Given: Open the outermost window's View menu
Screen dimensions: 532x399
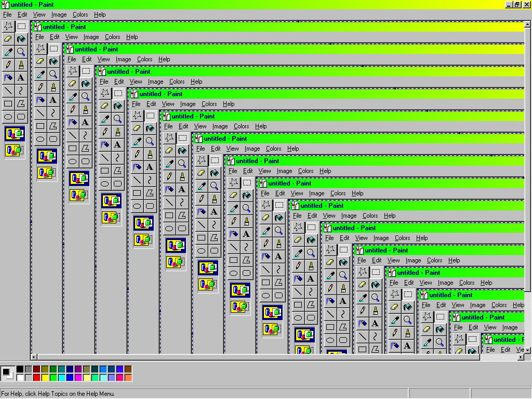Looking at the screenshot, I should point(39,15).
